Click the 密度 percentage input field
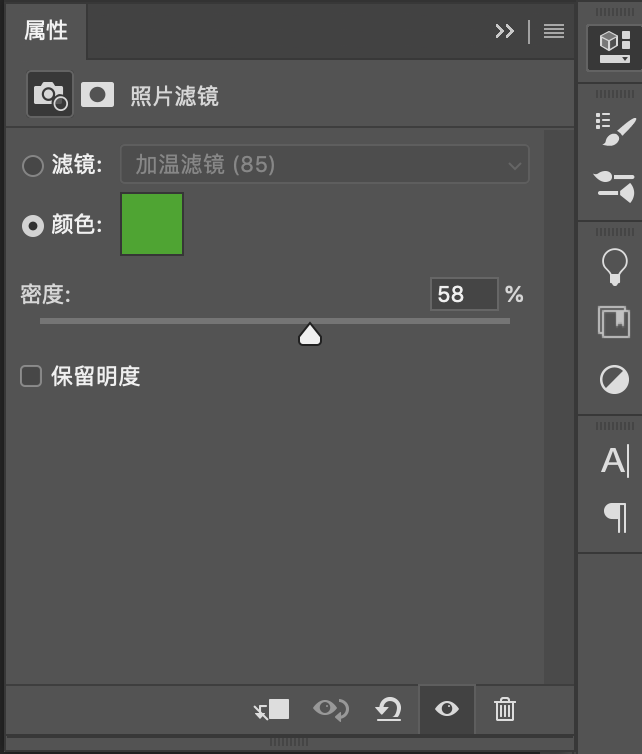This screenshot has width=642, height=754. click(463, 294)
